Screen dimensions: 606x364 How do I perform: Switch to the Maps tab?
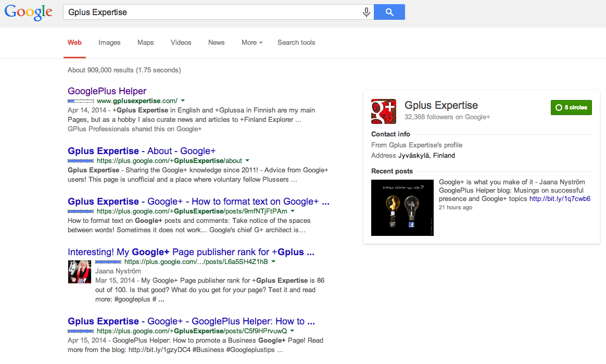click(146, 43)
